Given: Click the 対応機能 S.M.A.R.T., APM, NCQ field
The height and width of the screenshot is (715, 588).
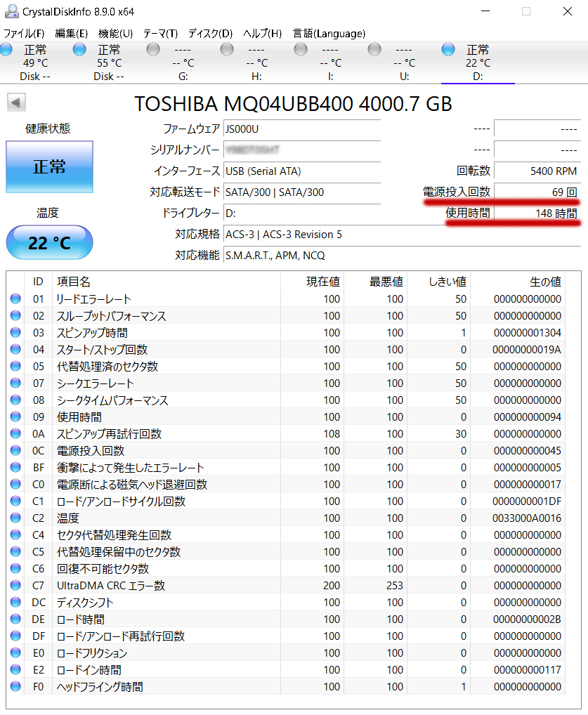Looking at the screenshot, I should pyautogui.click(x=402, y=256).
